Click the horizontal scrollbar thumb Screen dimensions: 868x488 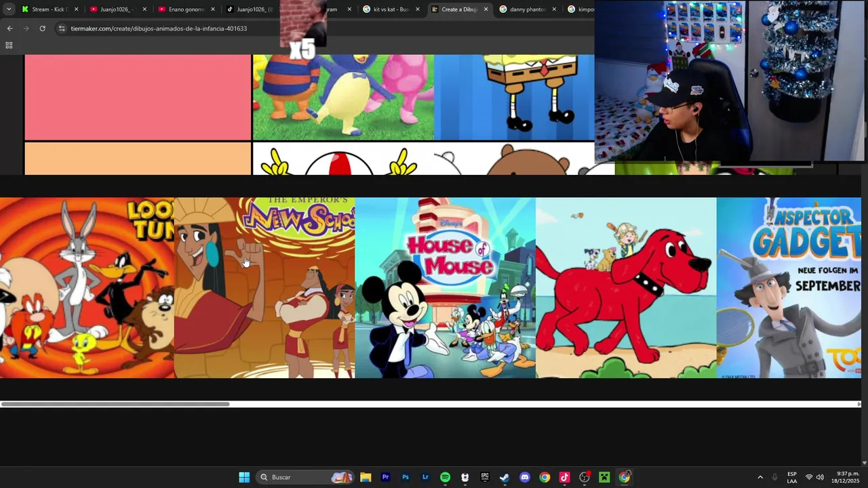tap(115, 404)
